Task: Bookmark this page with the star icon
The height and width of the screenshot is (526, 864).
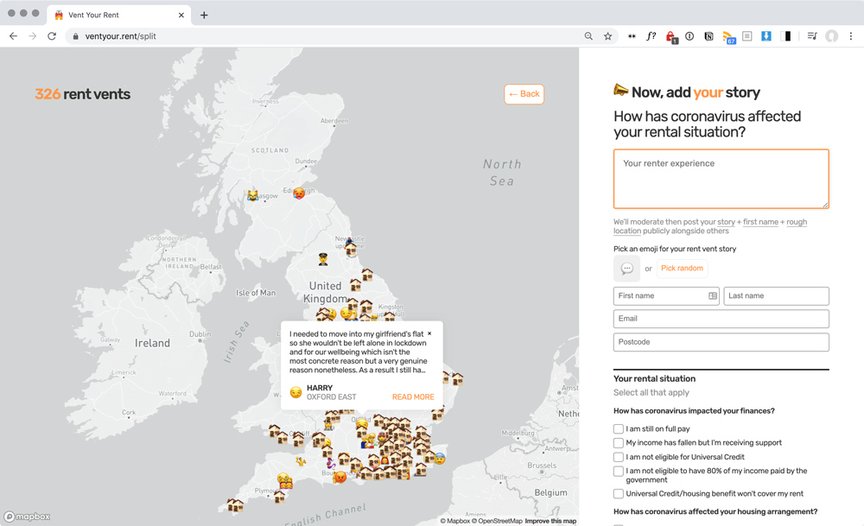Action: point(607,36)
